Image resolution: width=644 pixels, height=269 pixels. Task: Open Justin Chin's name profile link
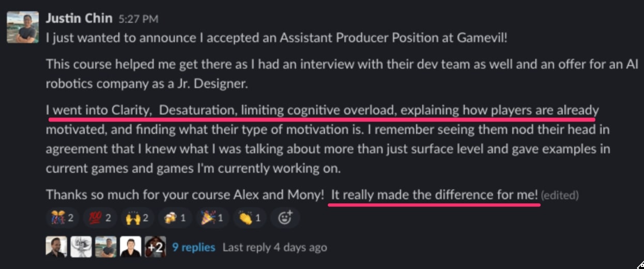(79, 18)
